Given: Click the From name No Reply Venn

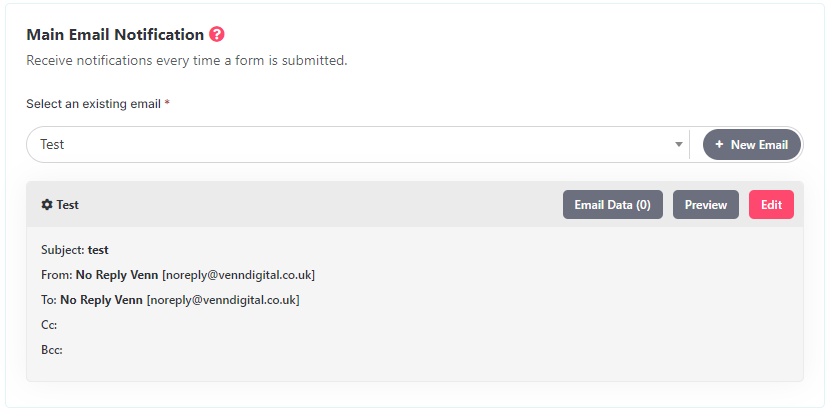Looking at the screenshot, I should coord(117,275).
